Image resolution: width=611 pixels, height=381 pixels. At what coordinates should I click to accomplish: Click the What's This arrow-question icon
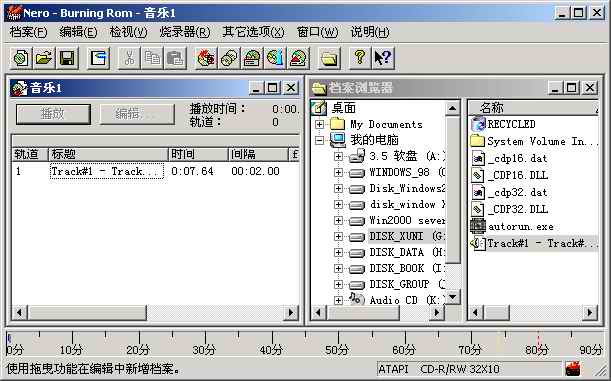pyautogui.click(x=383, y=58)
